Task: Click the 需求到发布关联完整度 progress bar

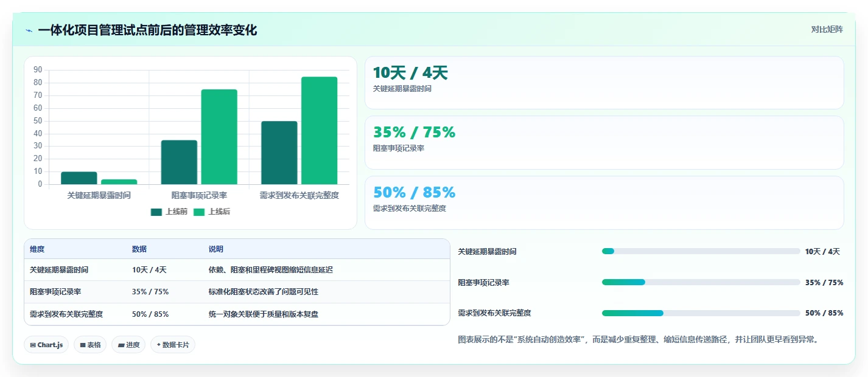Action: pyautogui.click(x=701, y=313)
